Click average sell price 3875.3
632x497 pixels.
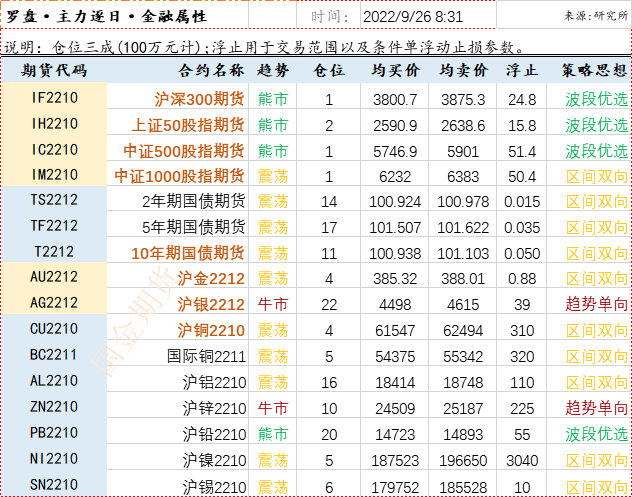point(463,100)
